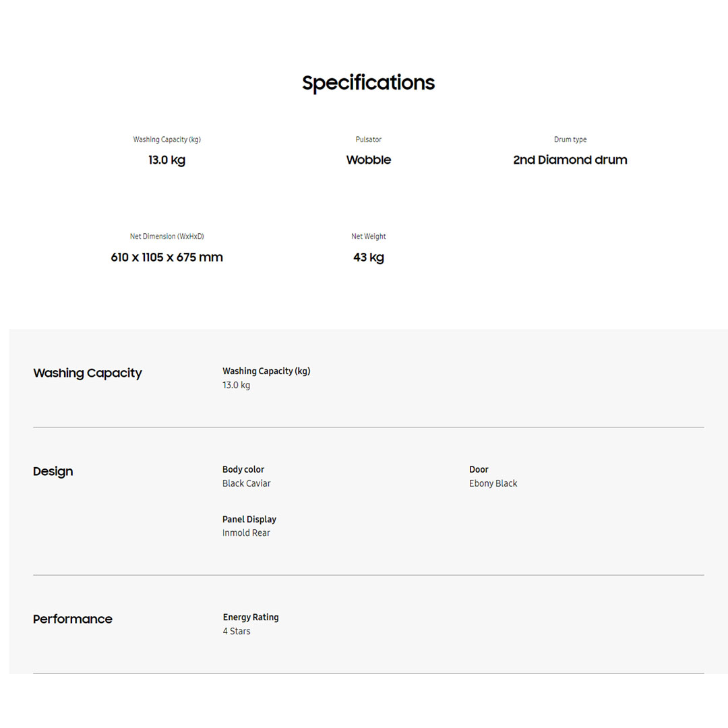Click the Net Weight label

368,237
